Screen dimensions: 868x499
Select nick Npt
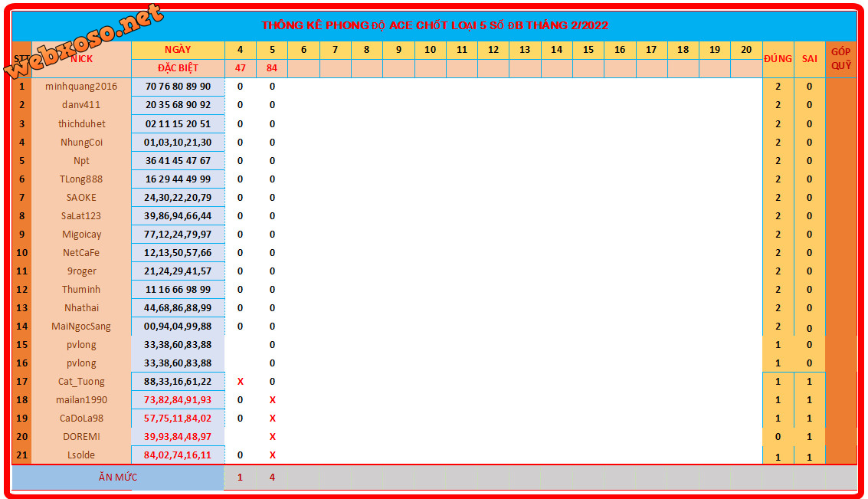click(81, 161)
